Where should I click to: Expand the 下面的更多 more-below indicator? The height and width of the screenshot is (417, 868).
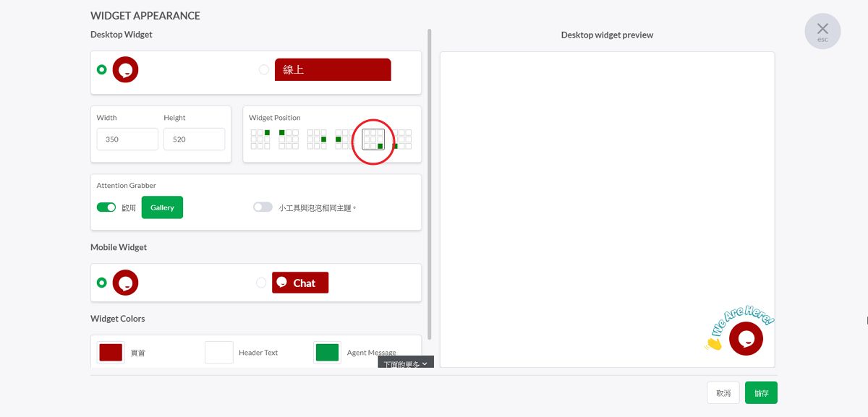(x=405, y=364)
